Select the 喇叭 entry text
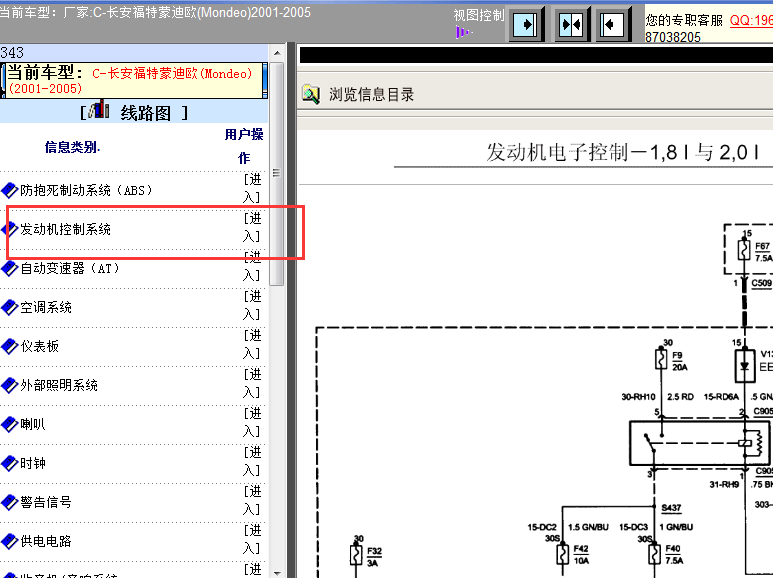 point(33,424)
